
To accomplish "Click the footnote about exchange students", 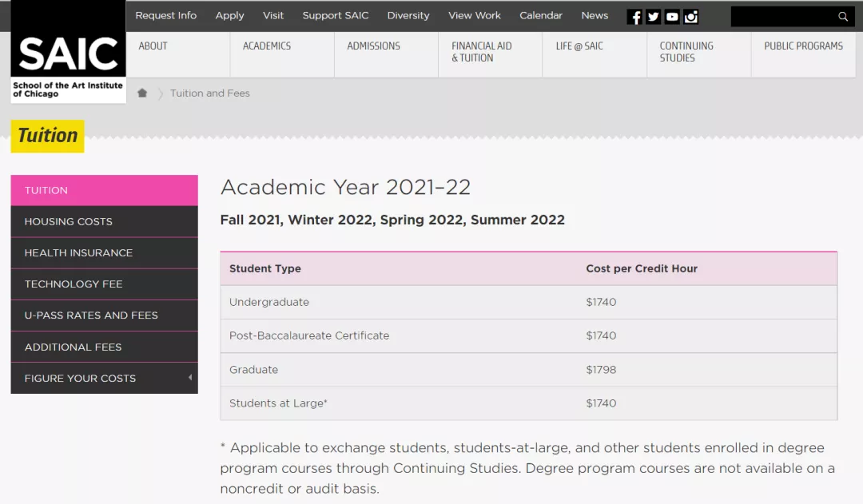I will [528, 468].
